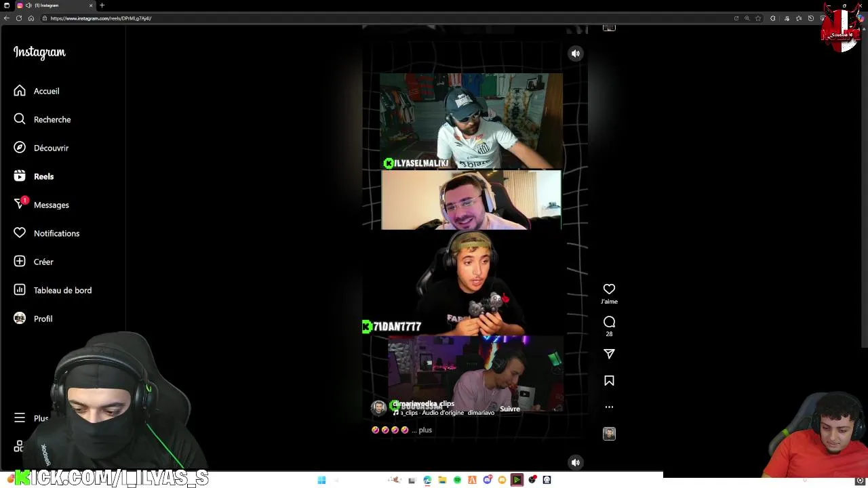This screenshot has width=868, height=488.
Task: Click the reel author's avatar
Action: 379,407
